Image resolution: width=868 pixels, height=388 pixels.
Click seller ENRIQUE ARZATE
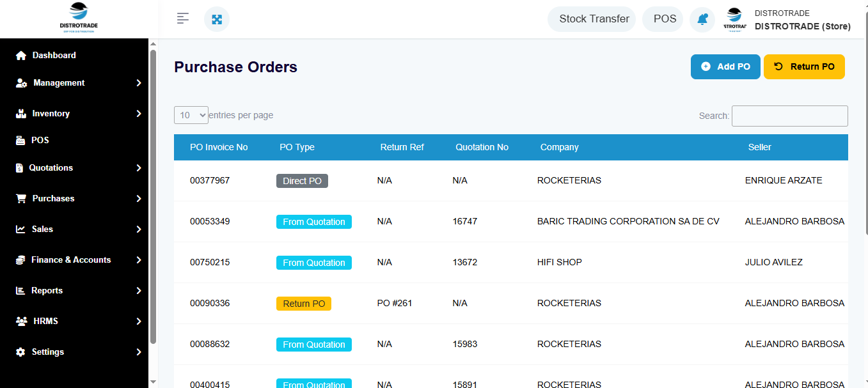(x=784, y=181)
